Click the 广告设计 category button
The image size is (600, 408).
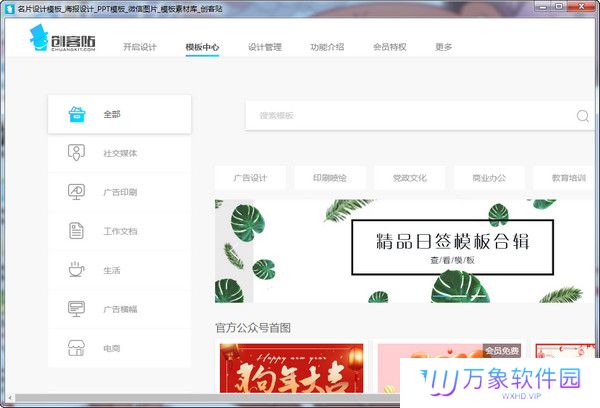pos(250,178)
